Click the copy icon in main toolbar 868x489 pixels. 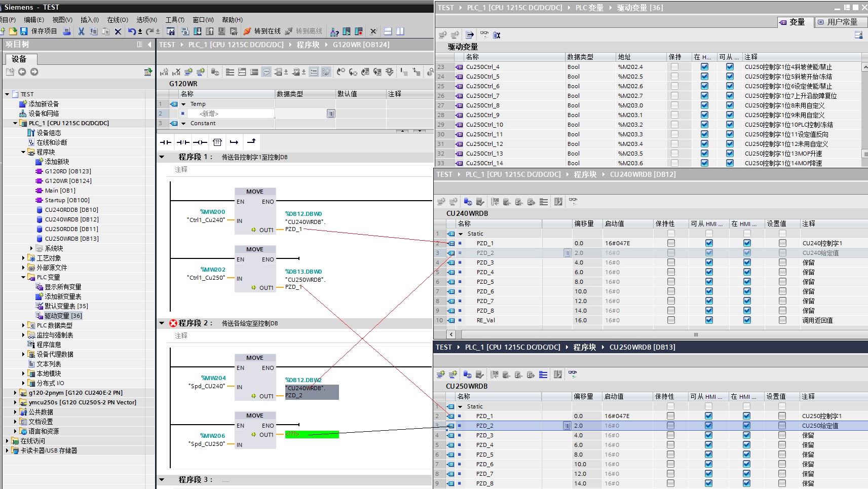[93, 31]
